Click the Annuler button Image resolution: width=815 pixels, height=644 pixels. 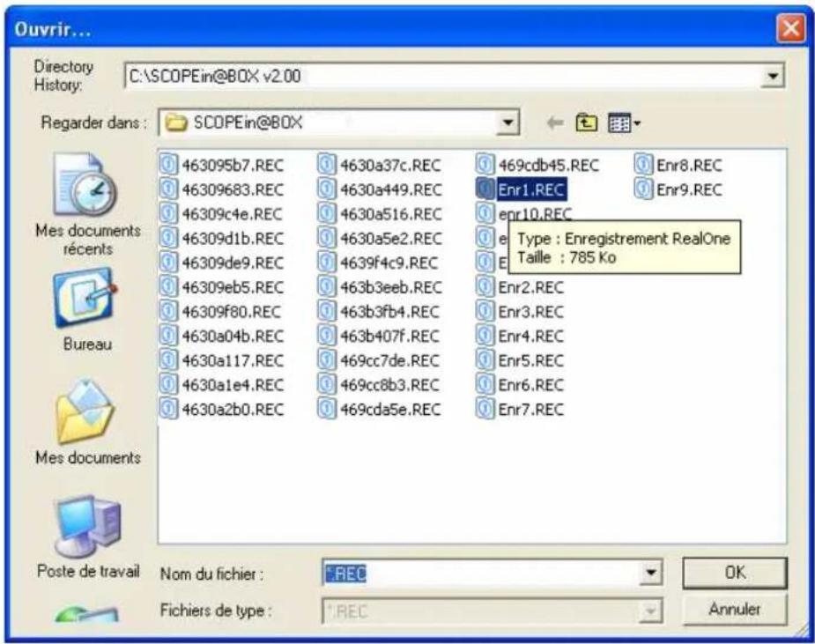pos(735,609)
